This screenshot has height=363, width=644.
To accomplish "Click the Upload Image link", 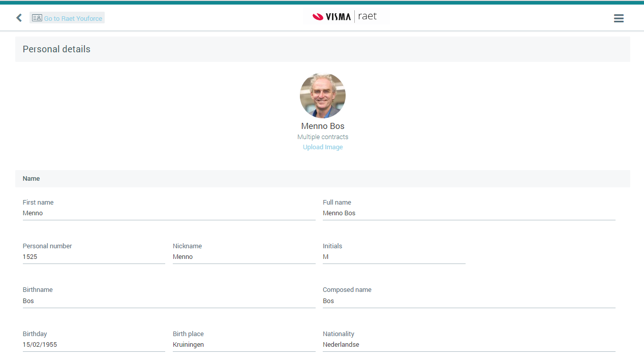I will 323,147.
